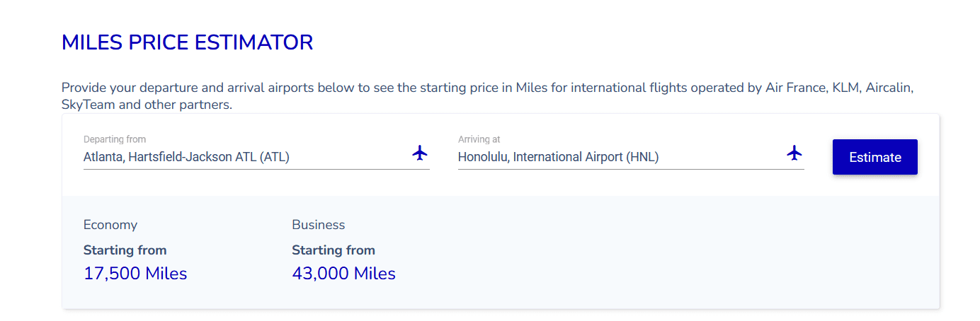This screenshot has width=980, height=321.
Task: Click the 'SkyTeam and other partners' text line
Action: click(x=147, y=105)
